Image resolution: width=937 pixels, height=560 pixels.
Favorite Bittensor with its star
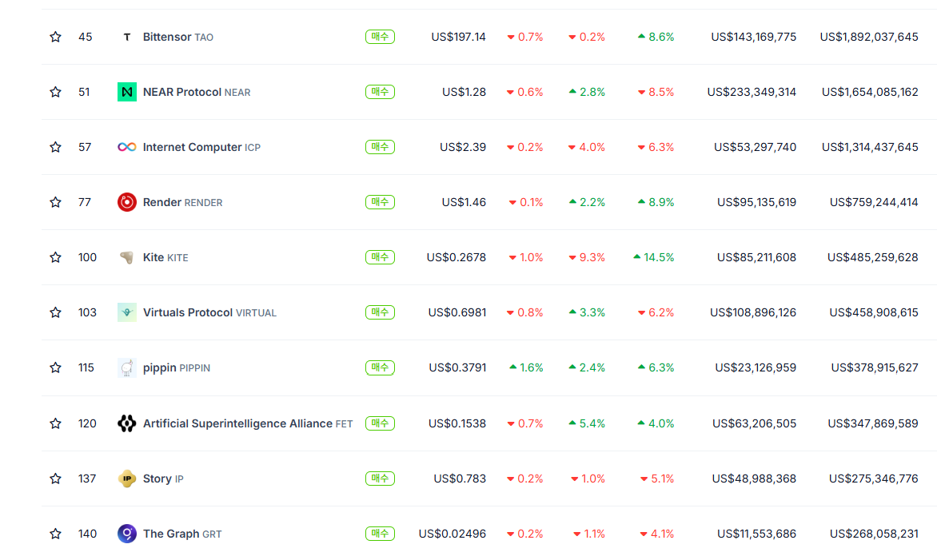coord(55,37)
